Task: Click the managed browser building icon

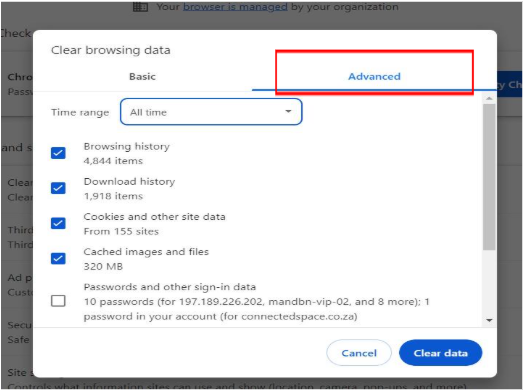Action: (140, 6)
